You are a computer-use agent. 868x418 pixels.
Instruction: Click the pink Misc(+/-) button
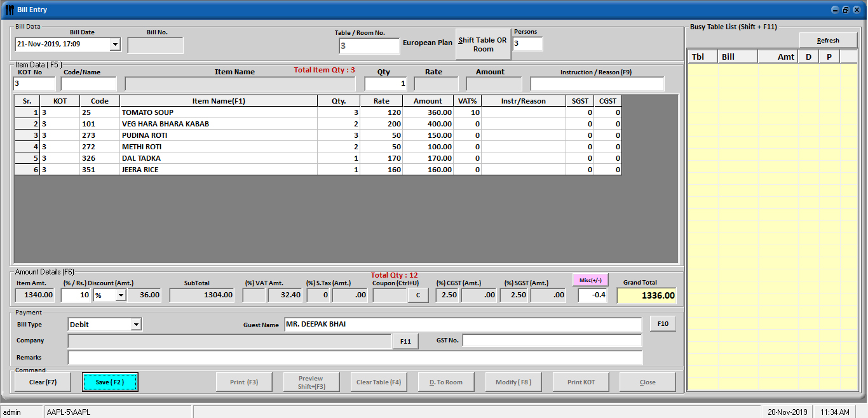(x=590, y=280)
